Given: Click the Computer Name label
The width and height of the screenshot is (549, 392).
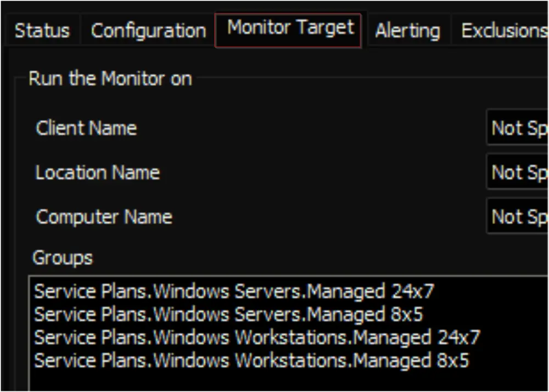Looking at the screenshot, I should 104,217.
